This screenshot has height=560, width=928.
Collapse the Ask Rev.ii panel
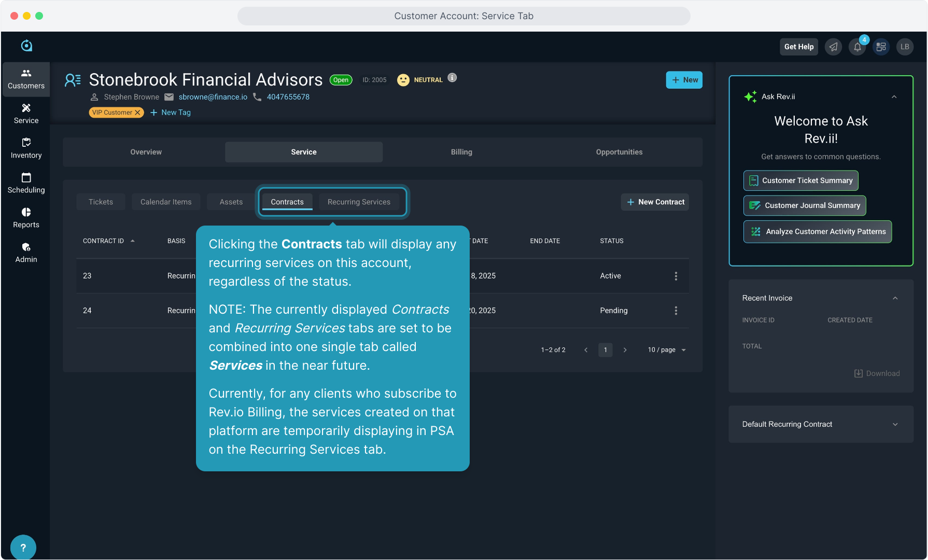[894, 97]
